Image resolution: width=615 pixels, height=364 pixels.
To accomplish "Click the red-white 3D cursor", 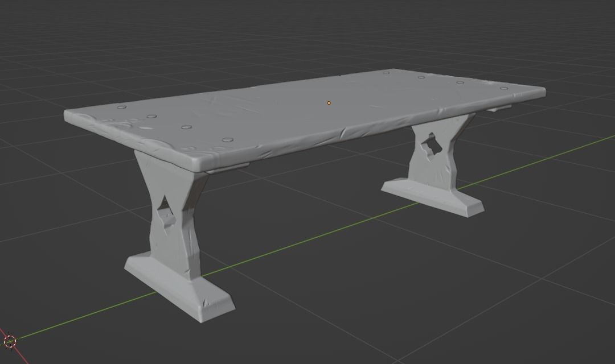I will (10, 341).
